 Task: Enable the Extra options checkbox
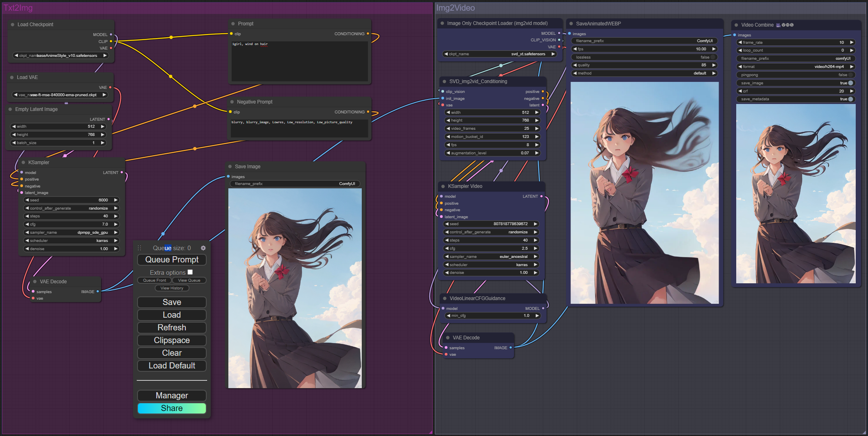point(190,272)
